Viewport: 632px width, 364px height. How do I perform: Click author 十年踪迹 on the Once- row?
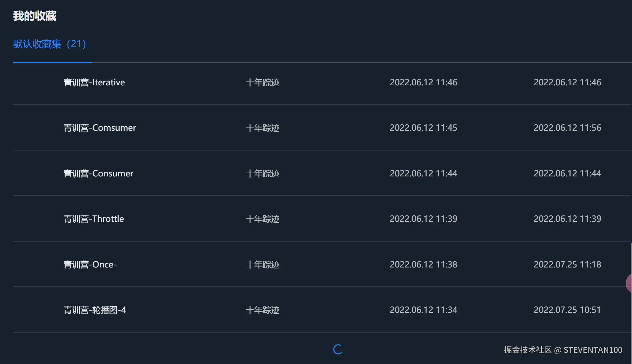point(262,264)
